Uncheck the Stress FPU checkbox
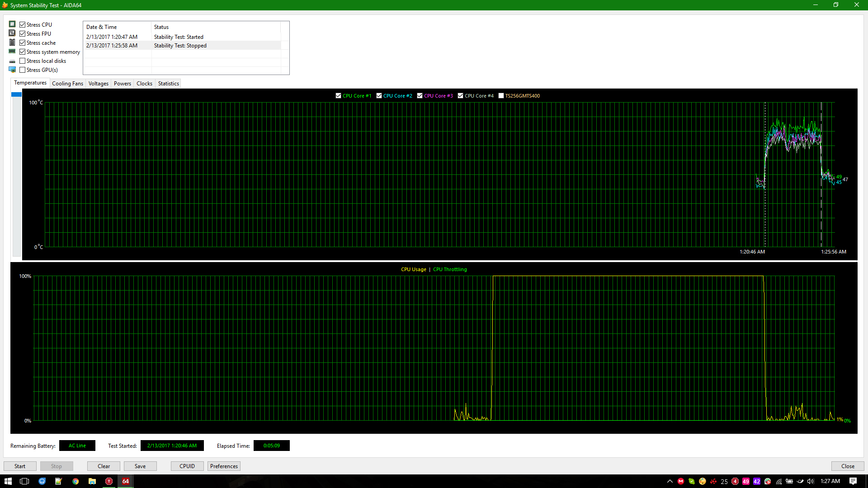The height and width of the screenshot is (488, 868). click(22, 34)
